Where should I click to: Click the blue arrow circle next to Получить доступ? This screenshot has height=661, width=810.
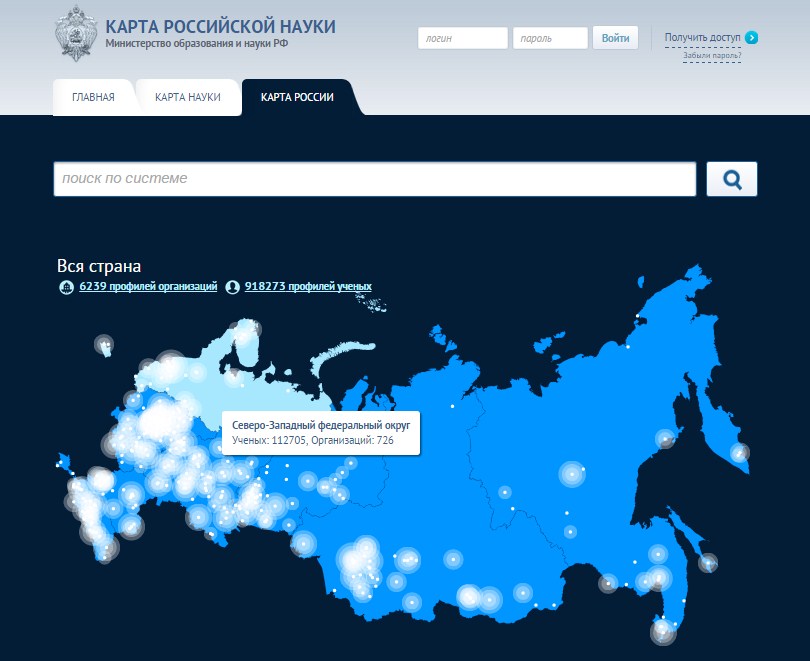(751, 37)
